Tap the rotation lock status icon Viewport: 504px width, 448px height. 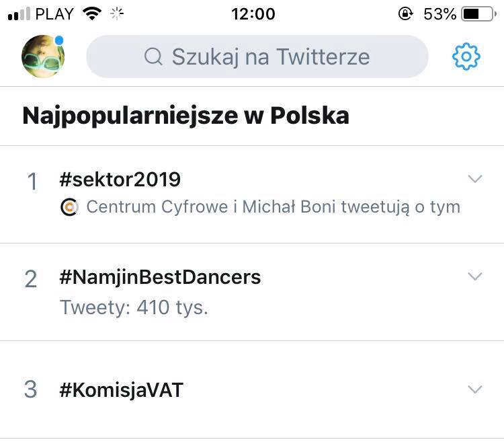coord(406,13)
